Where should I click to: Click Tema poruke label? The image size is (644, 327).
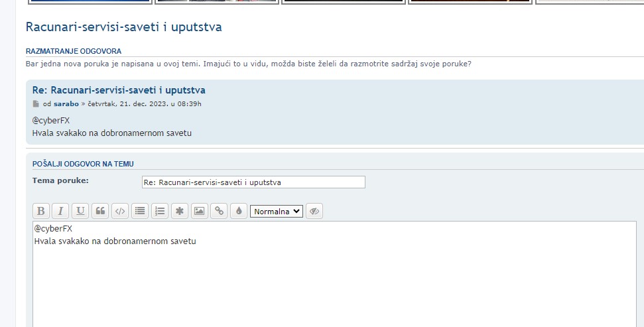(60, 180)
